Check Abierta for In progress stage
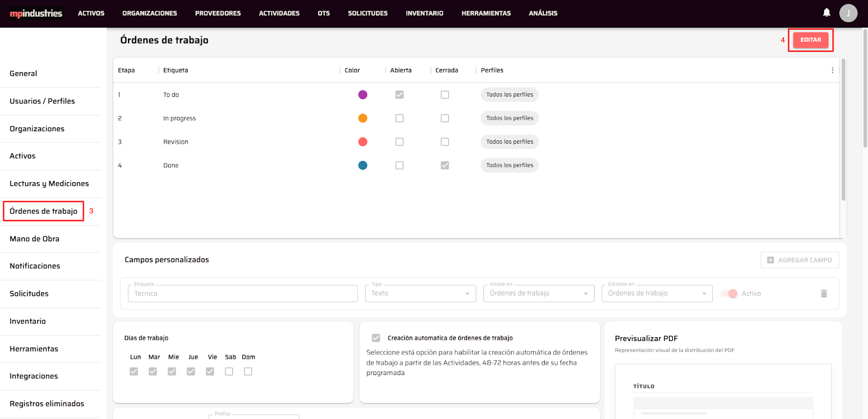 tap(399, 118)
